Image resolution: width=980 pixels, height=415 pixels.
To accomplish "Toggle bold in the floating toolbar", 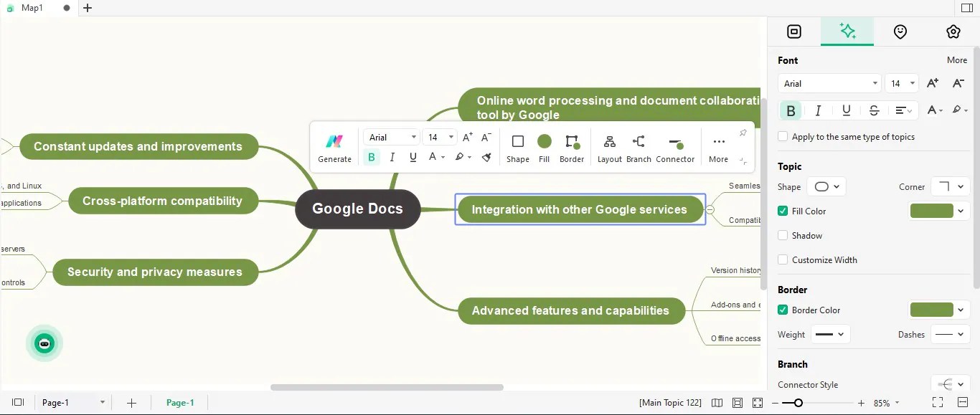I will pos(372,157).
